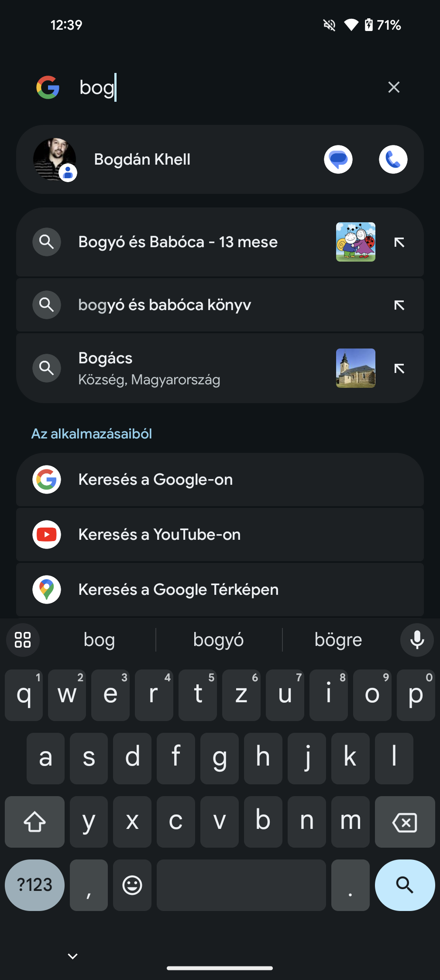Tap the voice input microphone on keyboard

coord(417,640)
